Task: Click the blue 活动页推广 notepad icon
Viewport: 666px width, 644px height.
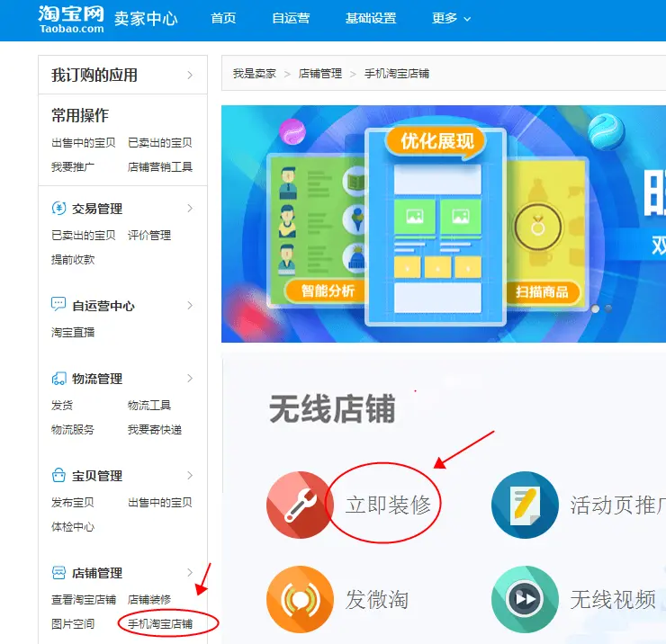Action: click(x=525, y=505)
